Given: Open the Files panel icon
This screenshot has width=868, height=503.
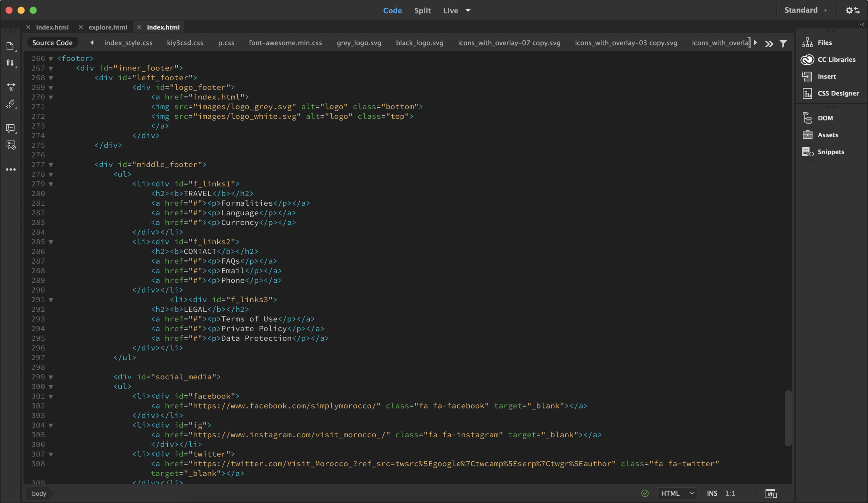Looking at the screenshot, I should (x=807, y=42).
